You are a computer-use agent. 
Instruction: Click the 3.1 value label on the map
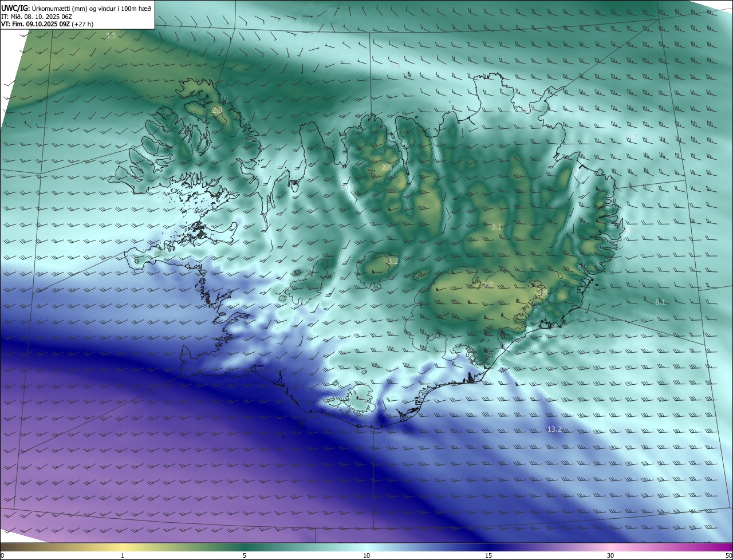(496, 227)
